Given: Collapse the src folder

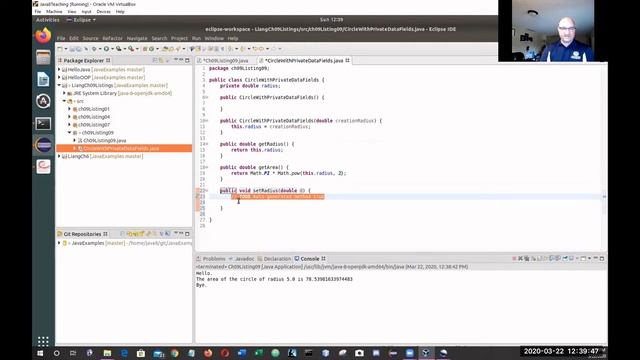Looking at the screenshot, I should (64, 101).
